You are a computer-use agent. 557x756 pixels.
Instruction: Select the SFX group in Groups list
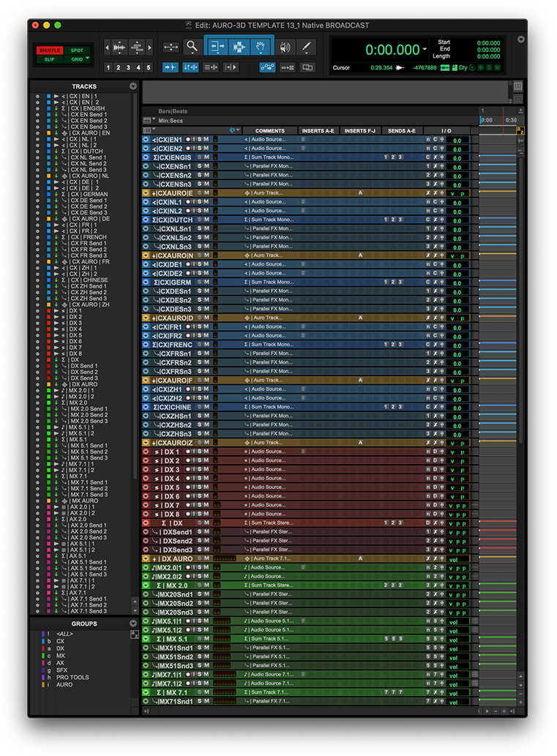(x=63, y=670)
